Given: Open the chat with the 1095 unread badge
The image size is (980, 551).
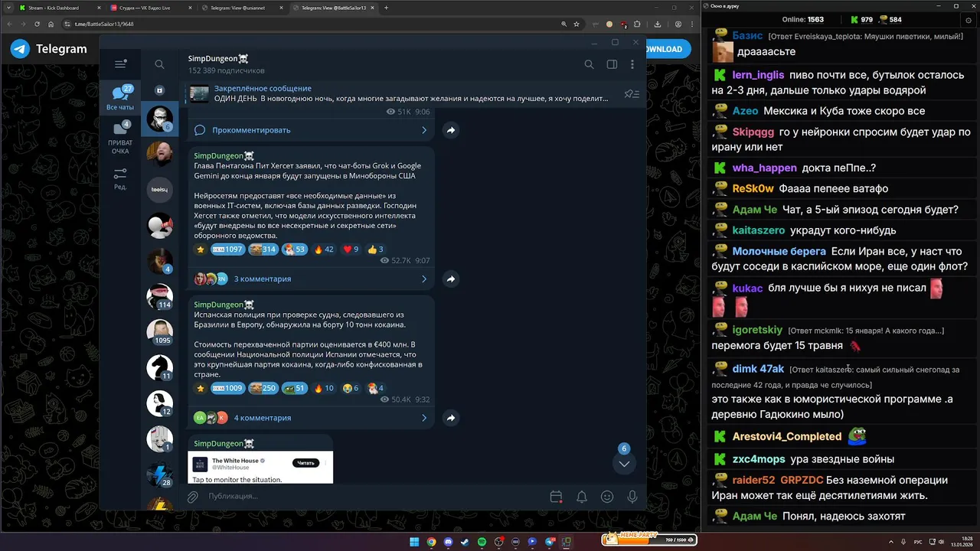Looking at the screenshot, I should [160, 332].
